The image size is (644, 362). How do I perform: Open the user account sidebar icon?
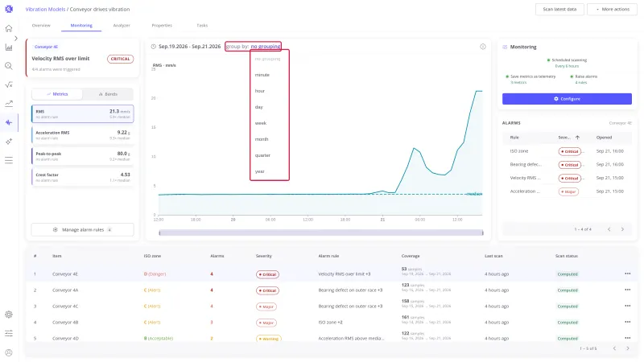[x=9, y=352]
